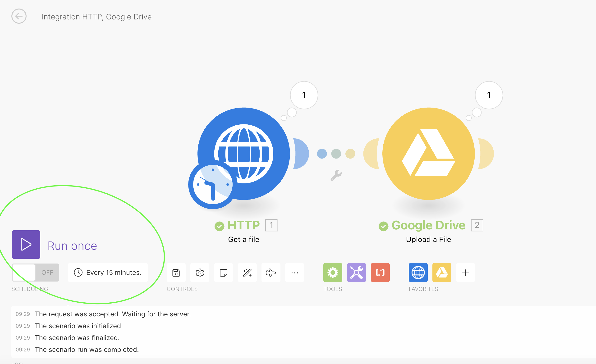Click the right add-module handle of HTTP

301,154
